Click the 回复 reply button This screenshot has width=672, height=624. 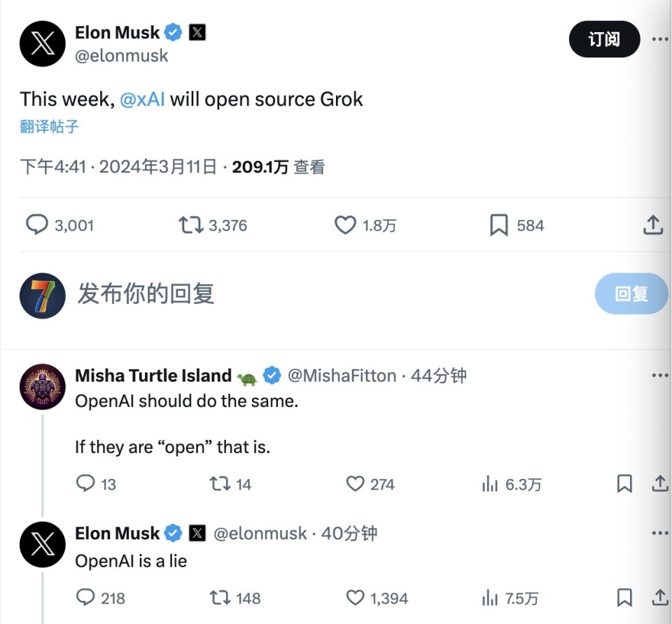[x=631, y=293]
